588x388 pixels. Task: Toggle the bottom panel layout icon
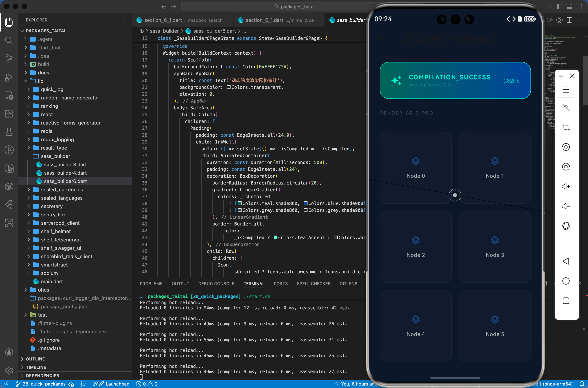(x=569, y=7)
